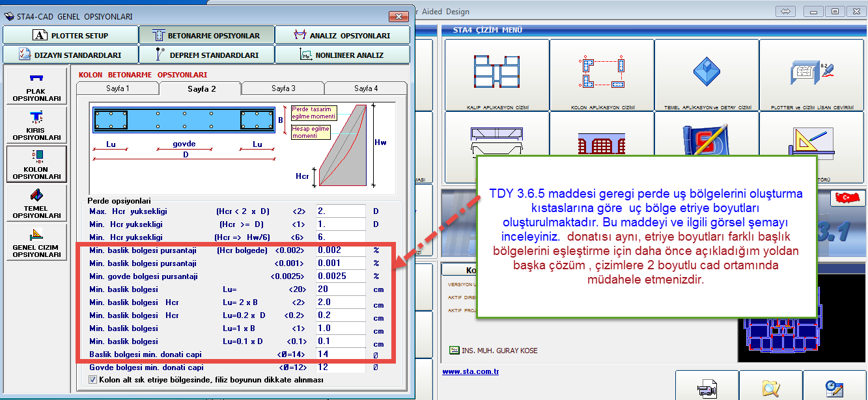
Task: Click Başlık bölgesi min. donatı çapı field
Action: point(340,354)
